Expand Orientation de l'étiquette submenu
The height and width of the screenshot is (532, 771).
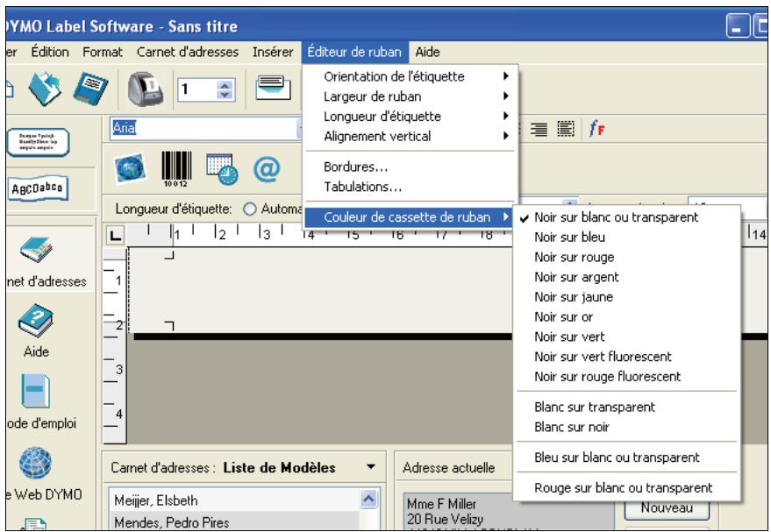[410, 76]
